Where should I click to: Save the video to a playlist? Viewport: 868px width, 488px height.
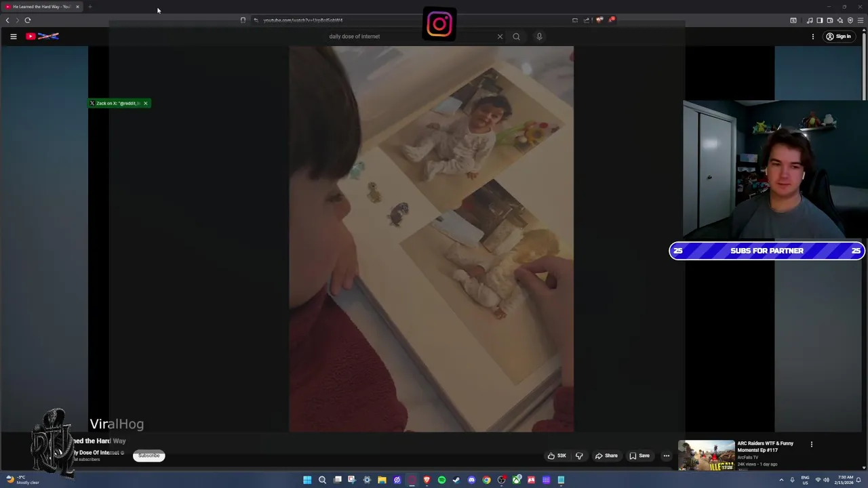click(639, 455)
